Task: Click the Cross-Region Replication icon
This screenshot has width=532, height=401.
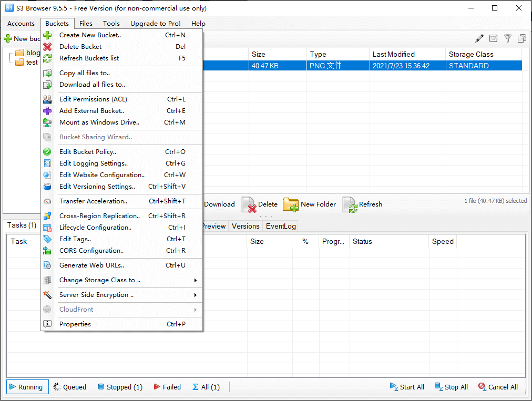Action: [x=47, y=216]
